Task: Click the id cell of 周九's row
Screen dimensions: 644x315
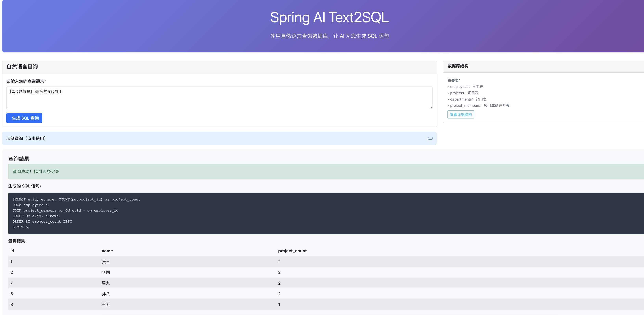Action: point(11,283)
